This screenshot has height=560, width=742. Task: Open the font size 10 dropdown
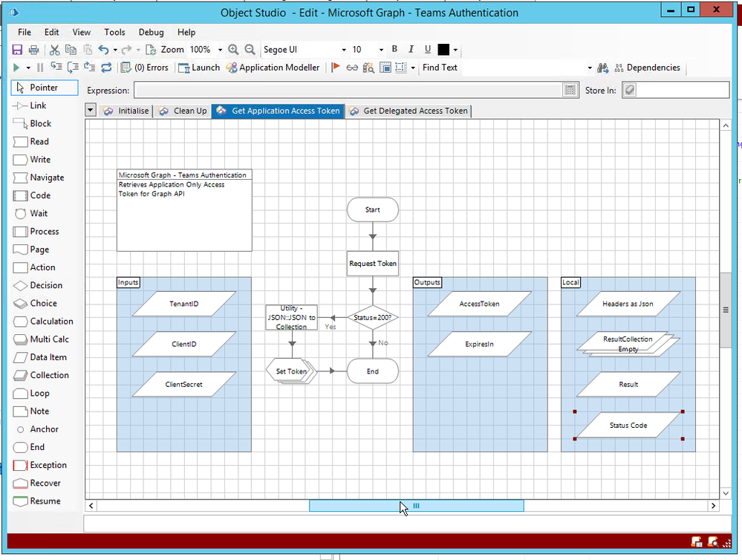tap(380, 50)
